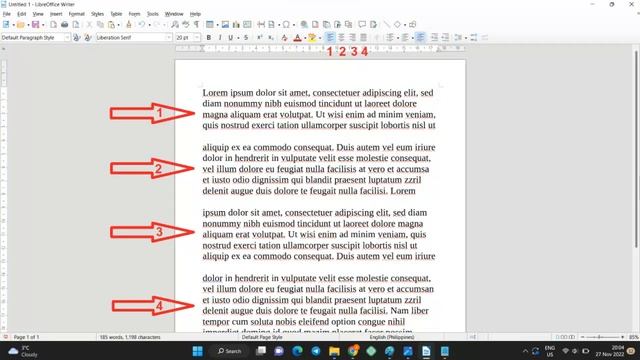This screenshot has height=360, width=640.
Task: Click the Insert Special Character omega icon
Action: click(287, 25)
